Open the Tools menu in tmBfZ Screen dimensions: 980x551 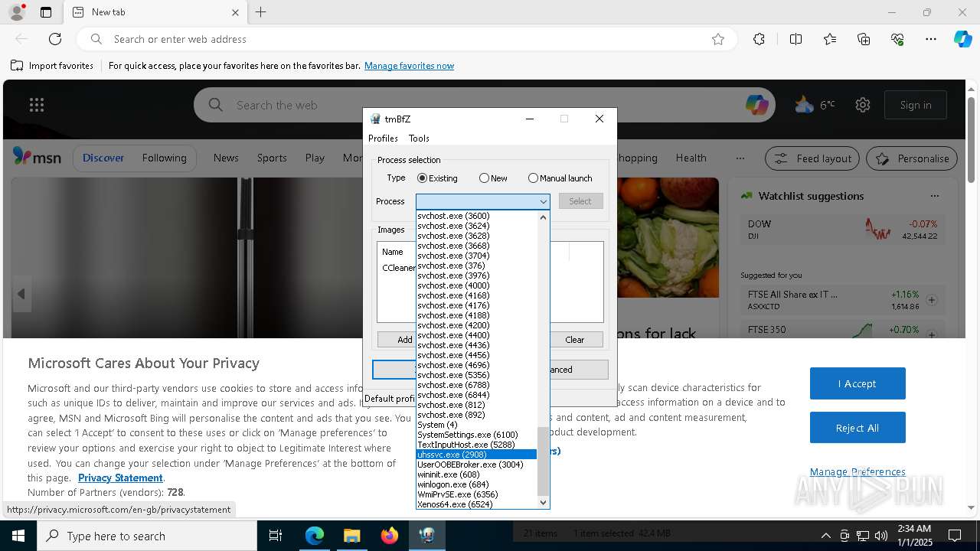pos(419,139)
